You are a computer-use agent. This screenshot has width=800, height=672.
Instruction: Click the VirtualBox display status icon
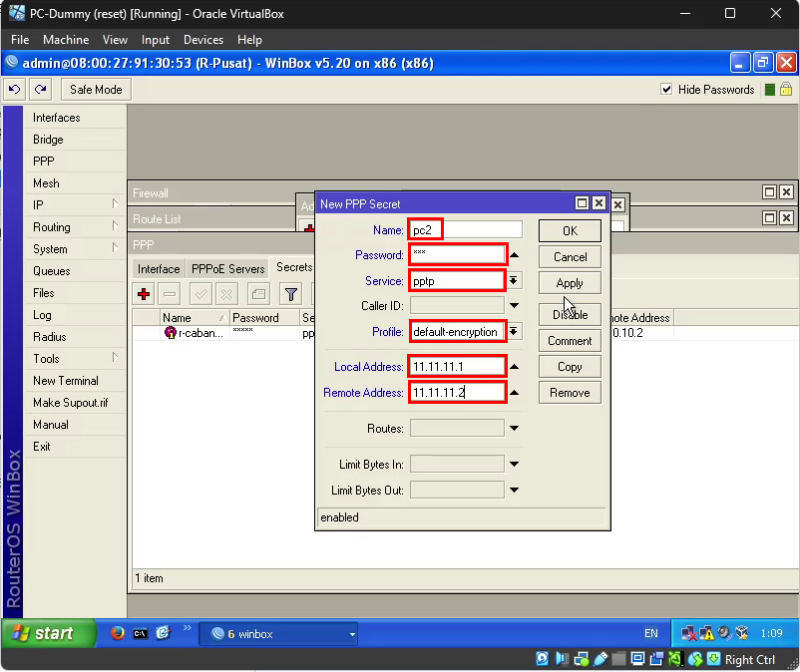point(637,659)
